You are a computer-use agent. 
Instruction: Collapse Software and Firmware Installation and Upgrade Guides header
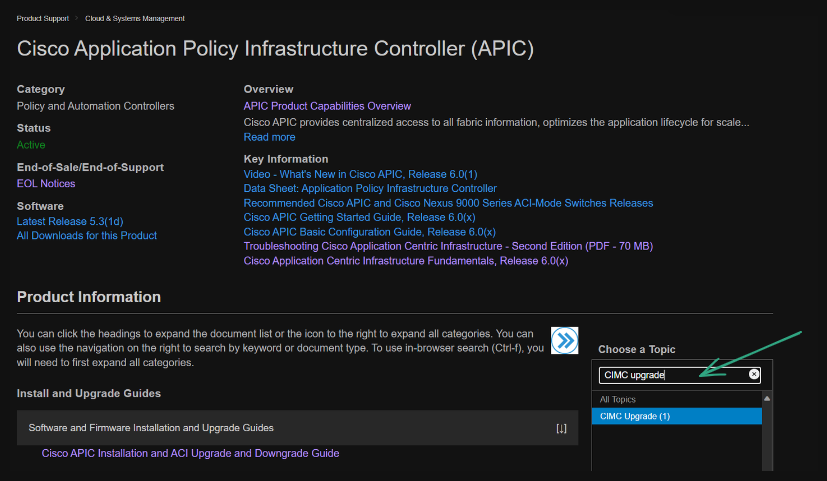click(x=297, y=428)
